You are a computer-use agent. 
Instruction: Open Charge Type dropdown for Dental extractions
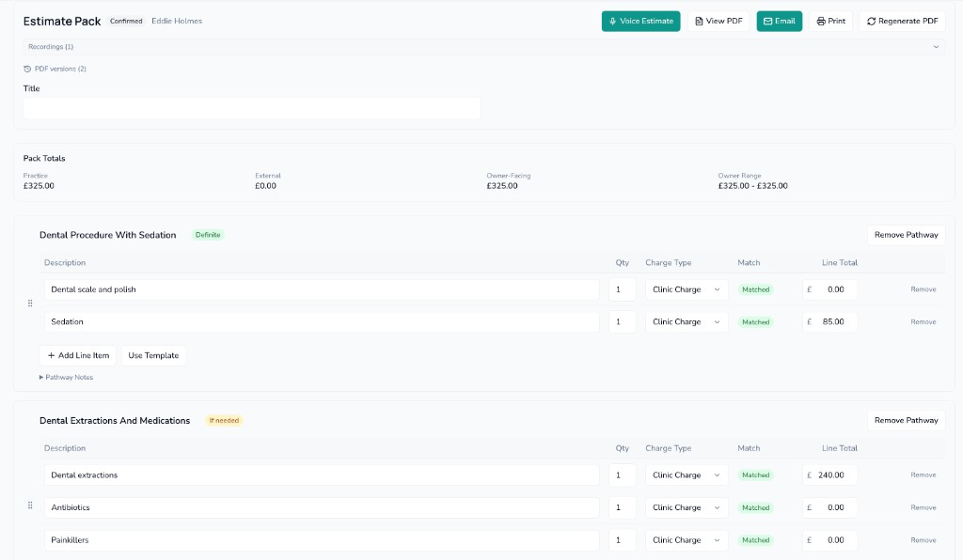click(686, 475)
